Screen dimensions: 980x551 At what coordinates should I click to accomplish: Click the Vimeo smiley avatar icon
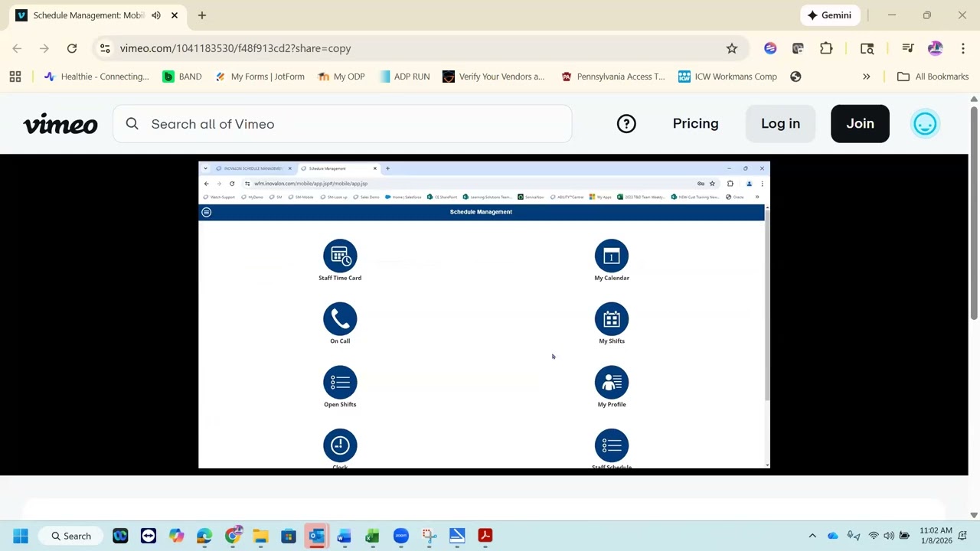coord(925,124)
